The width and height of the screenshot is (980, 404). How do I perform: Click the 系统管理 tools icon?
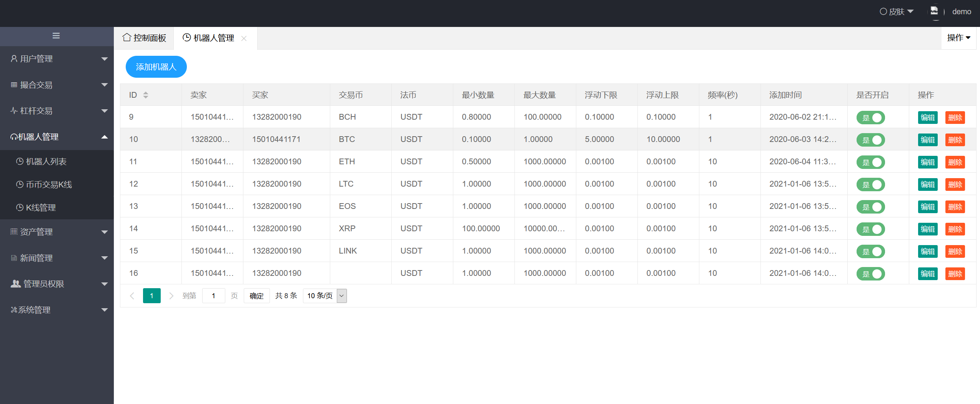[x=14, y=310]
